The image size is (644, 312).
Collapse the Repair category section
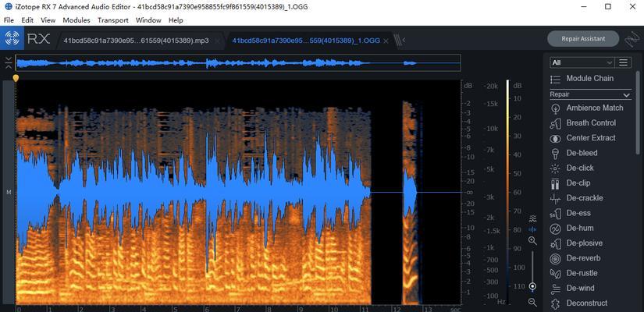(626, 95)
